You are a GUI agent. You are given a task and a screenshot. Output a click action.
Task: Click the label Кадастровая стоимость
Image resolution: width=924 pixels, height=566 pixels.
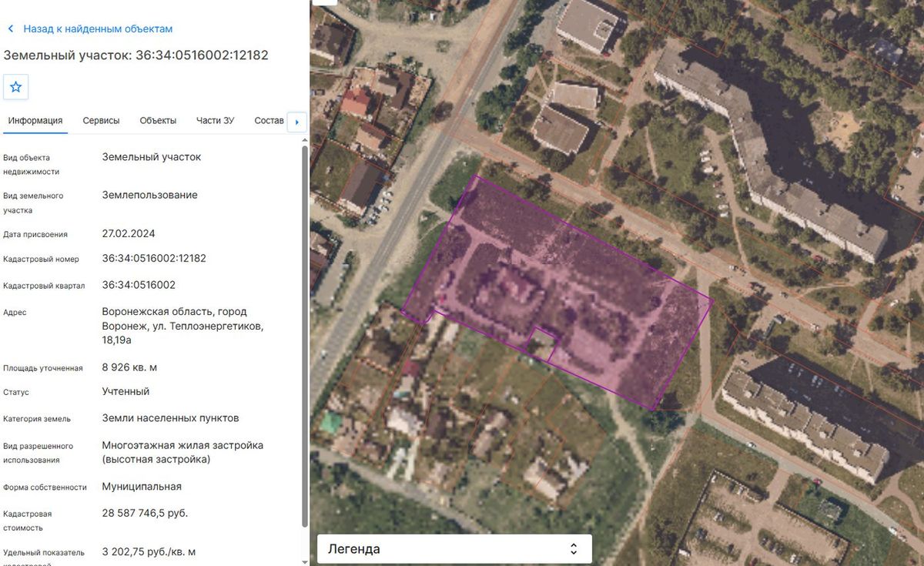(28, 521)
